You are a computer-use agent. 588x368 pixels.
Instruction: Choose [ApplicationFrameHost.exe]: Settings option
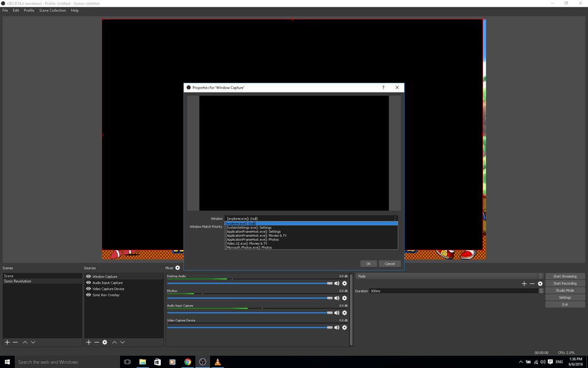311,232
